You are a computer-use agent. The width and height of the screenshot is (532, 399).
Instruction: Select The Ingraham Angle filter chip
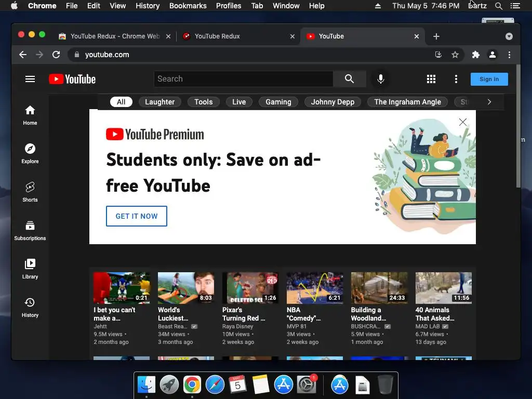407,102
